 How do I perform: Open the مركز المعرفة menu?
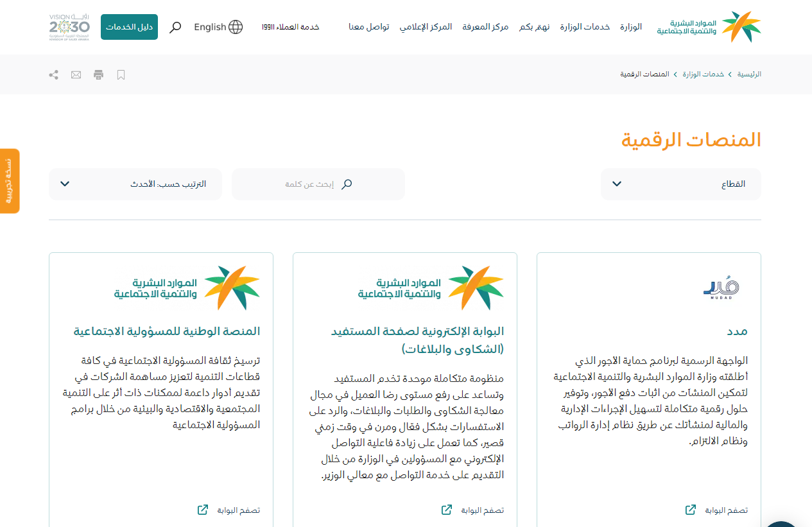click(x=486, y=27)
